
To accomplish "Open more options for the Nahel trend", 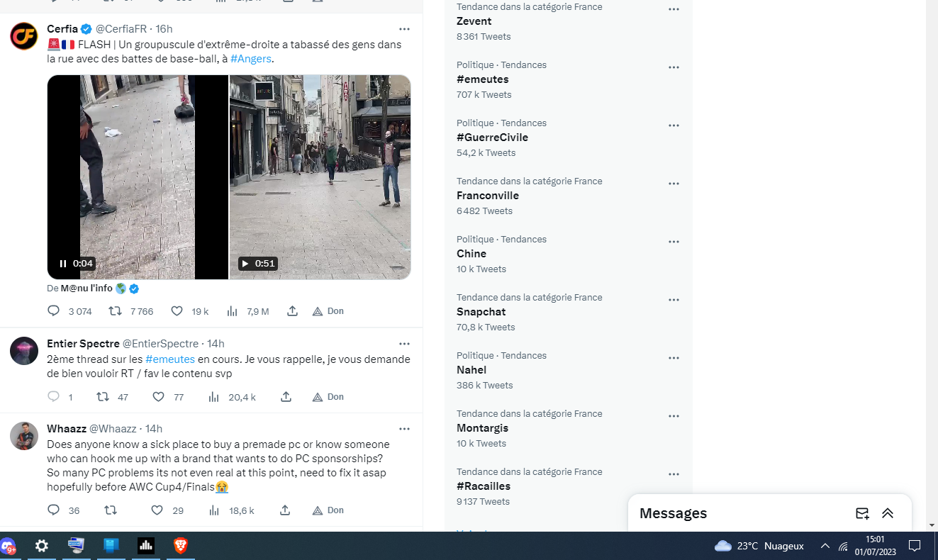I will [674, 358].
